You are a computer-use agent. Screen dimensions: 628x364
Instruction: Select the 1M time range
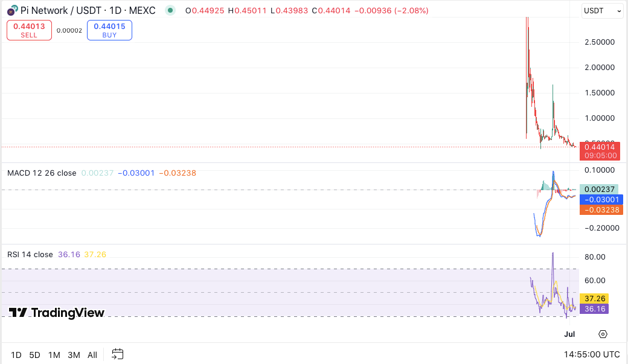coord(54,355)
